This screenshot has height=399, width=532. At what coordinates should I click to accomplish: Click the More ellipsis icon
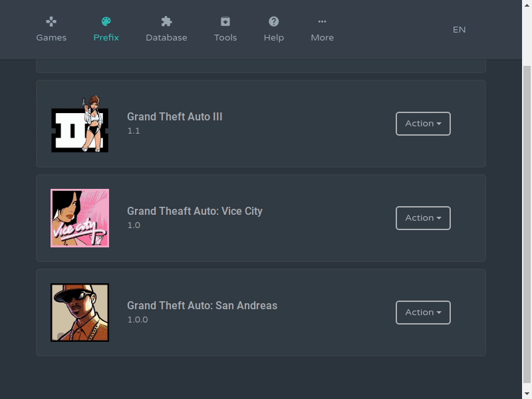[x=323, y=22]
